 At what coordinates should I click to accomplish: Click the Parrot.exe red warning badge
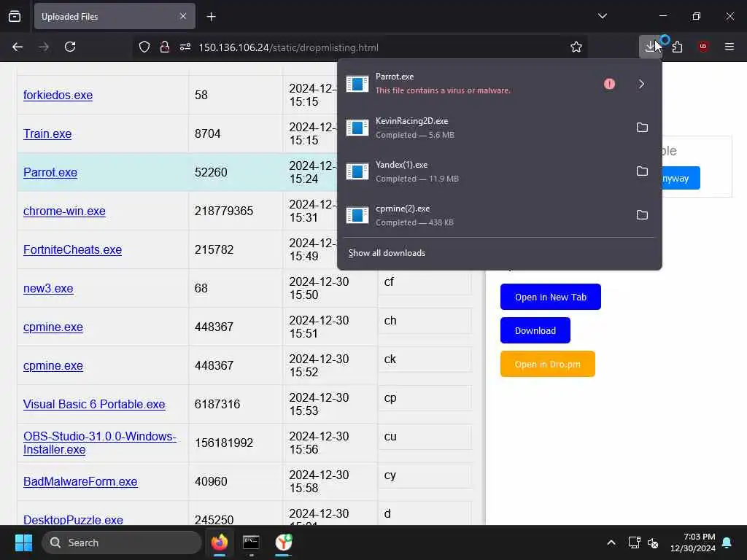coord(609,84)
